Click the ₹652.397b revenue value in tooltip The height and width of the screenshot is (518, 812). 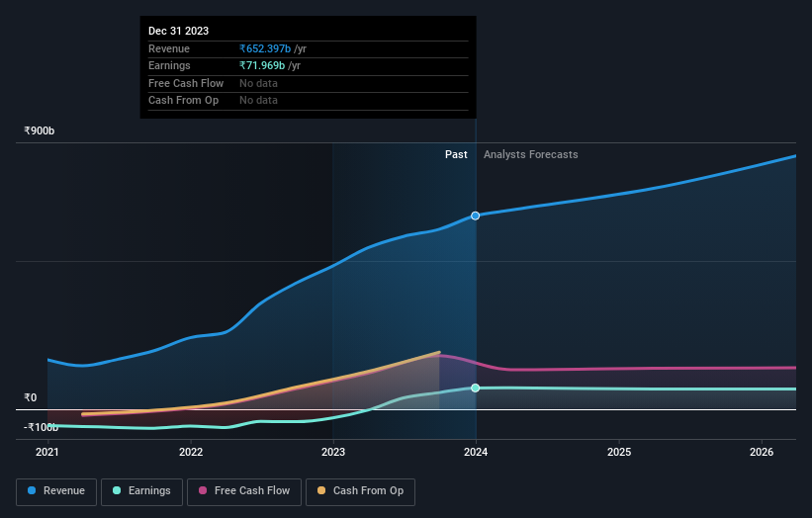(265, 48)
